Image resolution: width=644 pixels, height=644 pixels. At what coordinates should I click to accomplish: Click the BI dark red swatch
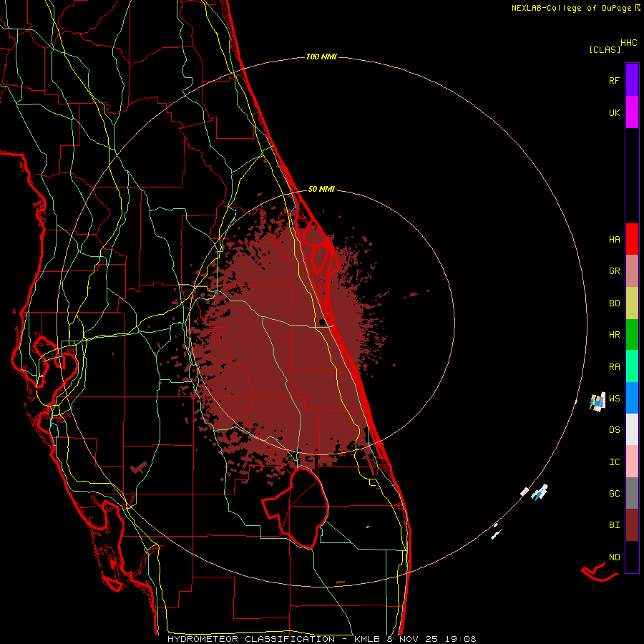[x=632, y=525]
